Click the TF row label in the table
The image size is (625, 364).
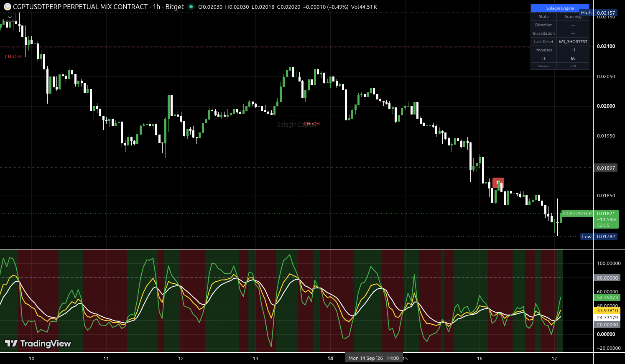[x=544, y=59]
